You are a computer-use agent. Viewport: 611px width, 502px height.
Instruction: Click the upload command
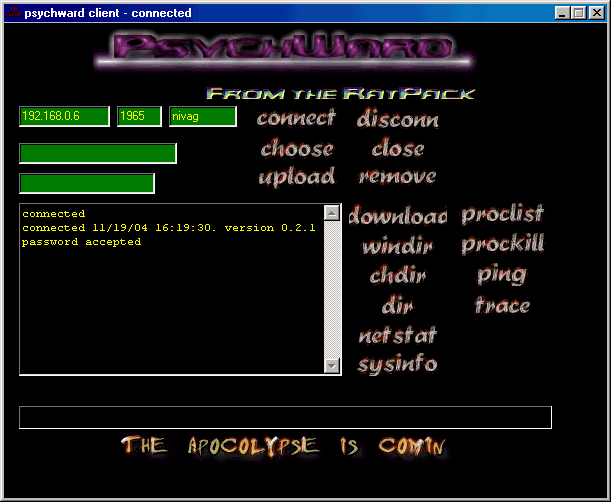click(x=296, y=177)
